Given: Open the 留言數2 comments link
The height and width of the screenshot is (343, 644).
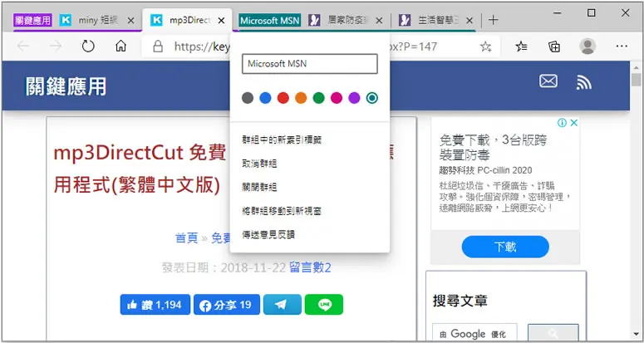Looking at the screenshot, I should [x=310, y=268].
